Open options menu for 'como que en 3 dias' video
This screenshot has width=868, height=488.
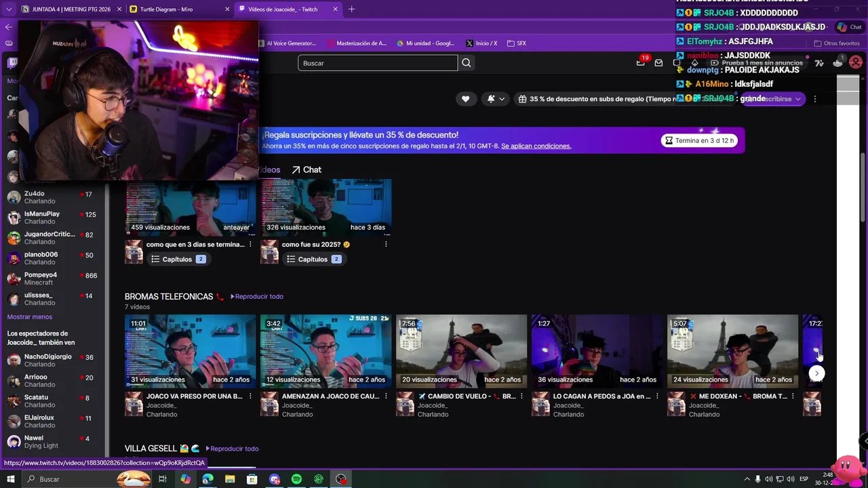pos(250,245)
